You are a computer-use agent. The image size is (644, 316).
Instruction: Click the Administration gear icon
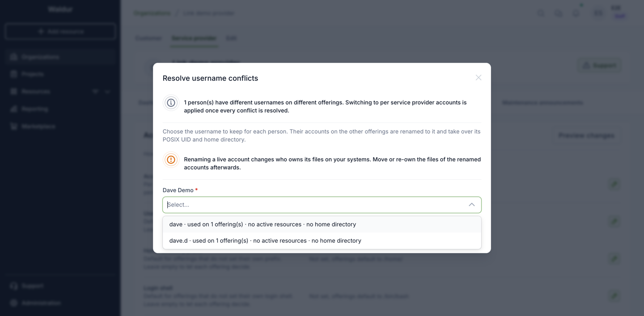(x=13, y=303)
